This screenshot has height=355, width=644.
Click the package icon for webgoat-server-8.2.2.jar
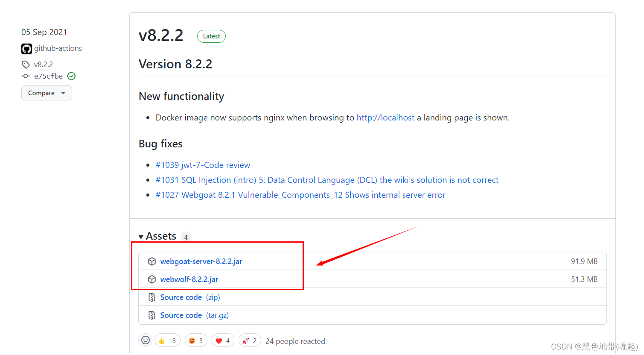(x=152, y=261)
